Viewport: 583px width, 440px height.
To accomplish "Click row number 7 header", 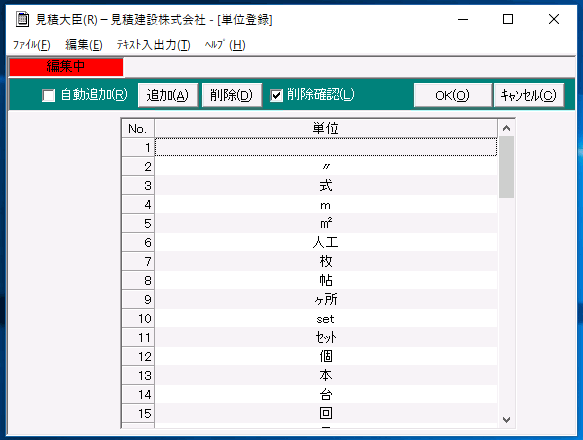I will (x=138, y=261).
